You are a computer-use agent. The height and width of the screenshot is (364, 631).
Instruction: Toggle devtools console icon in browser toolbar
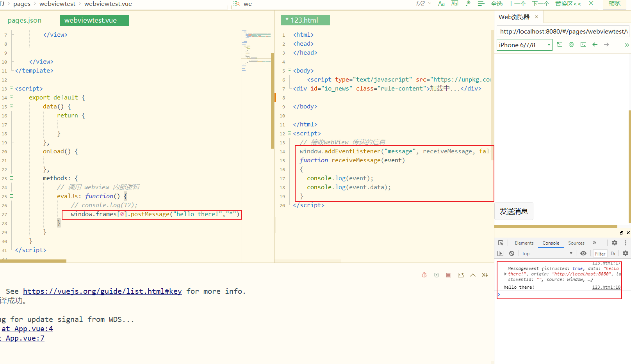pyautogui.click(x=583, y=44)
